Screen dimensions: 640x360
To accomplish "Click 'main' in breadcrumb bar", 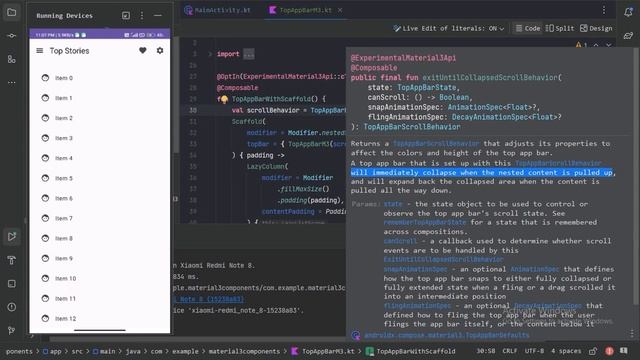I will pyautogui.click(x=104, y=351).
